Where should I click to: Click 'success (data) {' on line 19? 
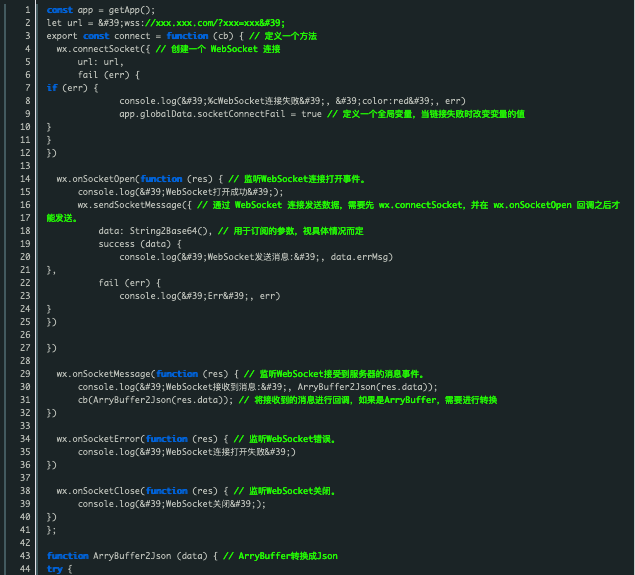point(140,244)
